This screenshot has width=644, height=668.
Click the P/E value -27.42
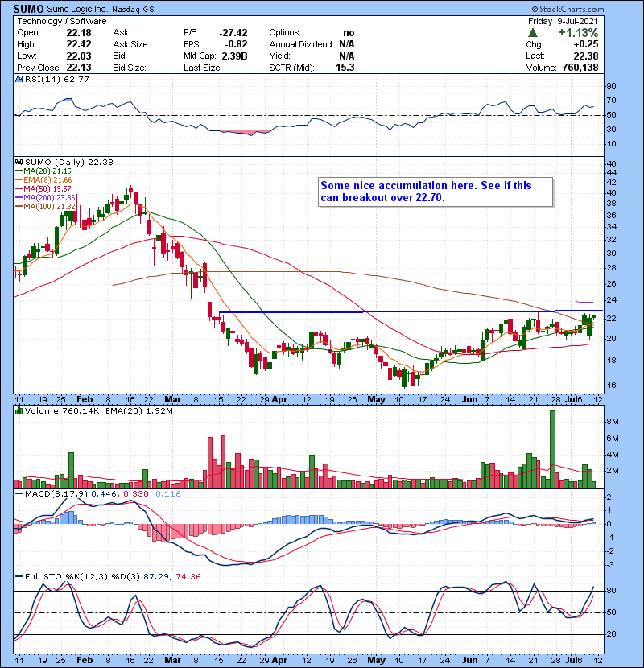233,33
